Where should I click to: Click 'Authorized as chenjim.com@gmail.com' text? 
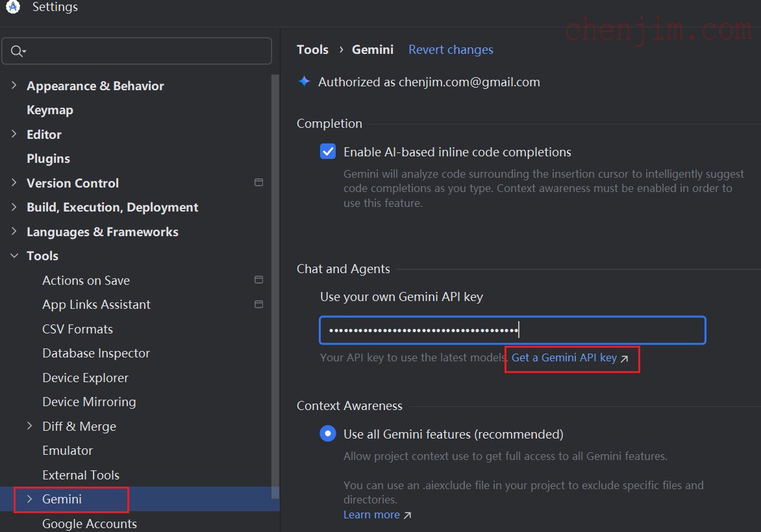429,82
